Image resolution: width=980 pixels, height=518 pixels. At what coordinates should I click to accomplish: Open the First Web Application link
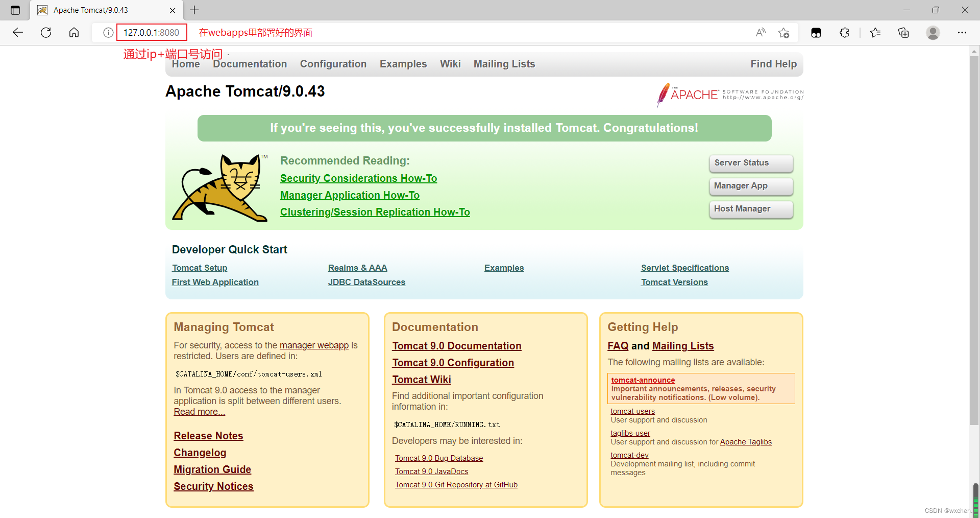tap(215, 282)
